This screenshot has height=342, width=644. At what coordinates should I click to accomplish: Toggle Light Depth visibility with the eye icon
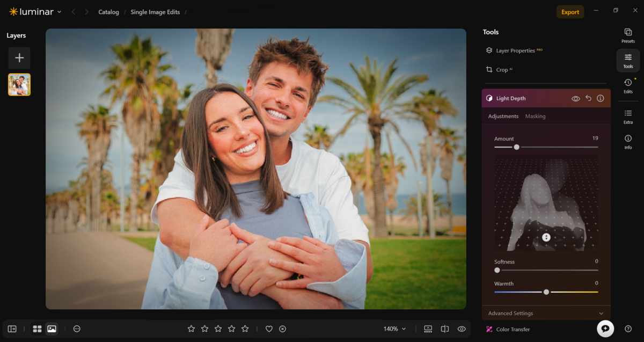[x=575, y=99]
